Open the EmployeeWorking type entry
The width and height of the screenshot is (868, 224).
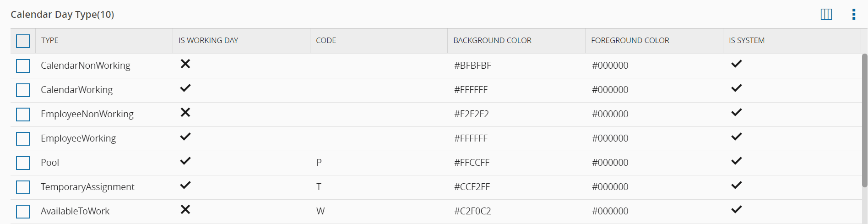point(78,138)
